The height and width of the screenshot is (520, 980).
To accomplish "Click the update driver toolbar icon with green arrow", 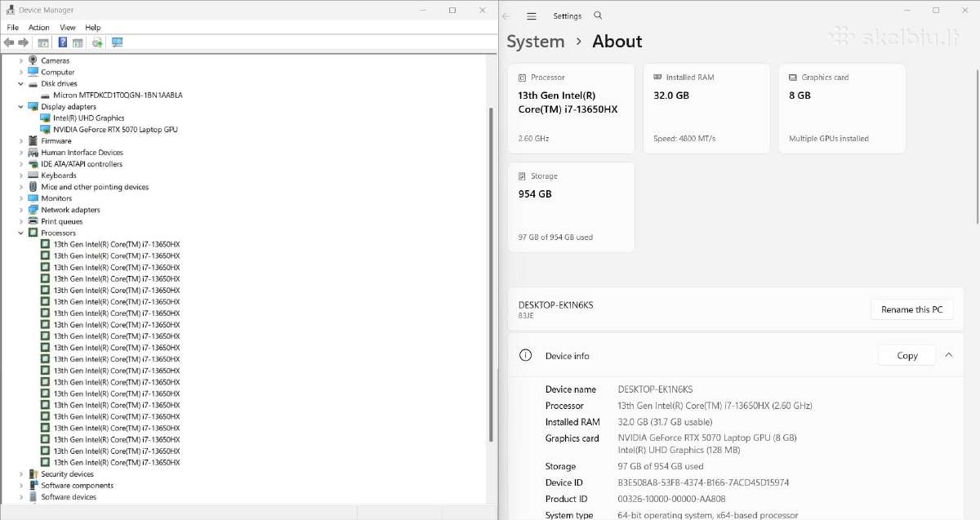I will point(97,42).
